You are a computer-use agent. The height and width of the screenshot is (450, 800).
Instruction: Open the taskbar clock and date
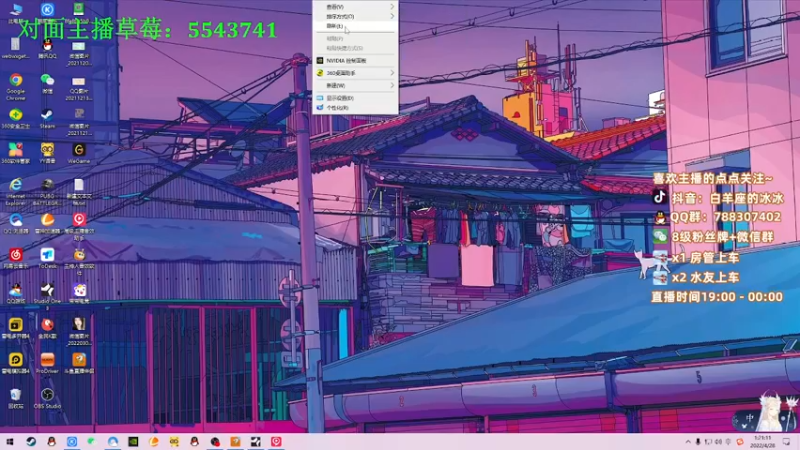tap(763, 442)
